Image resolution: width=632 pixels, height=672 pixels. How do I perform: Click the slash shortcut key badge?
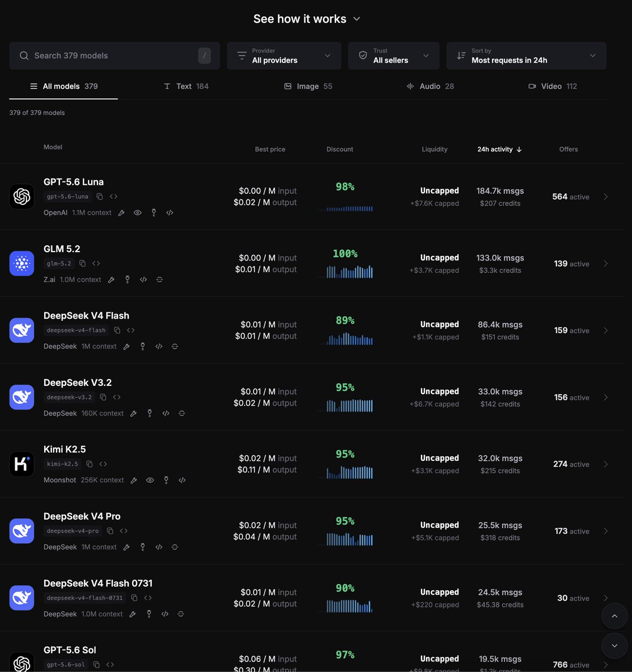click(x=204, y=55)
